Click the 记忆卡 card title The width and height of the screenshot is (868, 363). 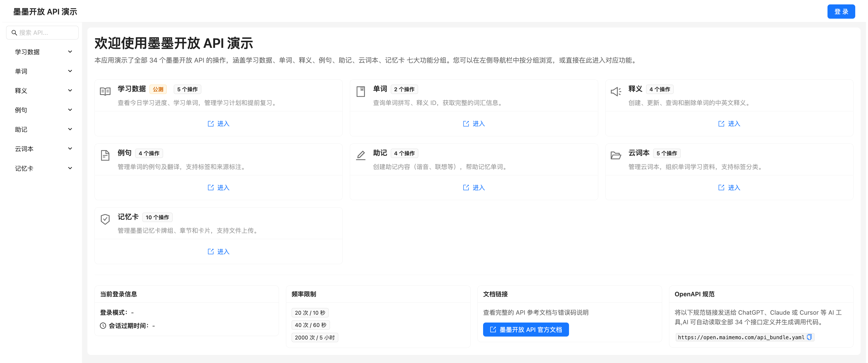coord(128,217)
